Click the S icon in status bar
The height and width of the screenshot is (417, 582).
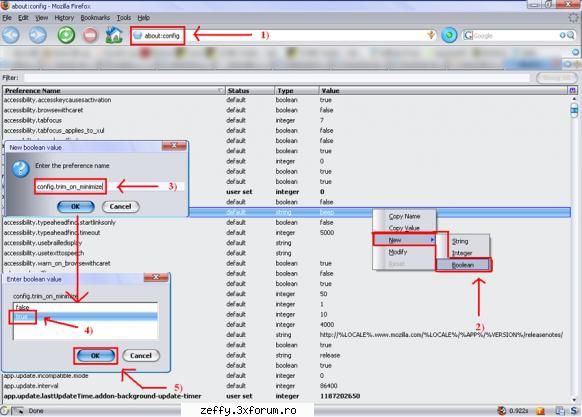pyautogui.click(x=574, y=411)
